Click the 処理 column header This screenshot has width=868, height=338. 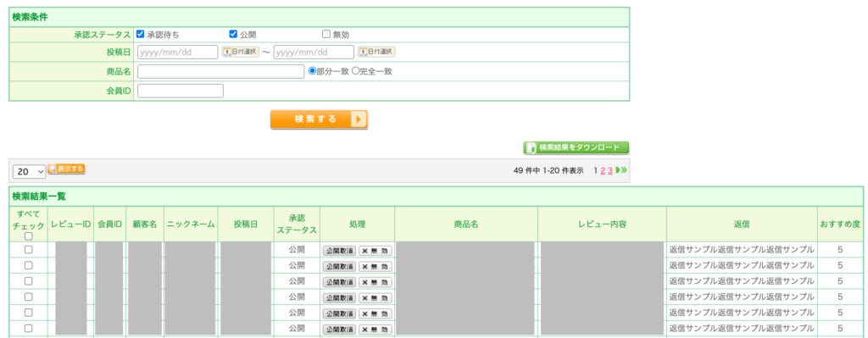(357, 224)
